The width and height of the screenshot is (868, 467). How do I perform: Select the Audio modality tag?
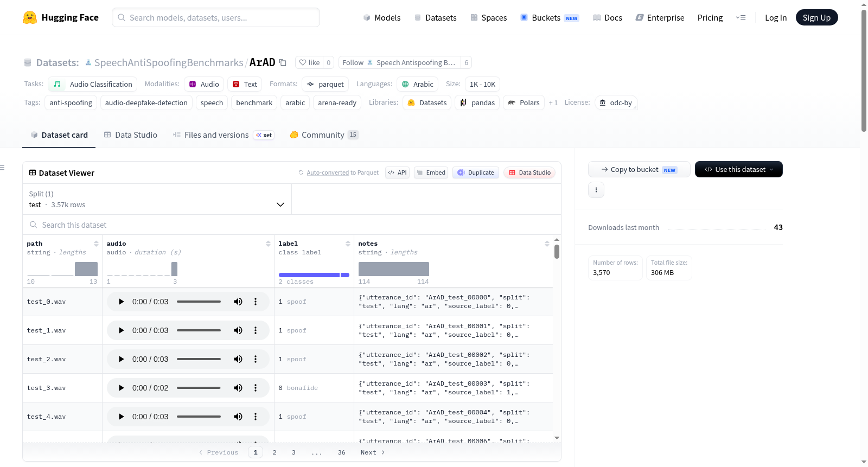(204, 84)
